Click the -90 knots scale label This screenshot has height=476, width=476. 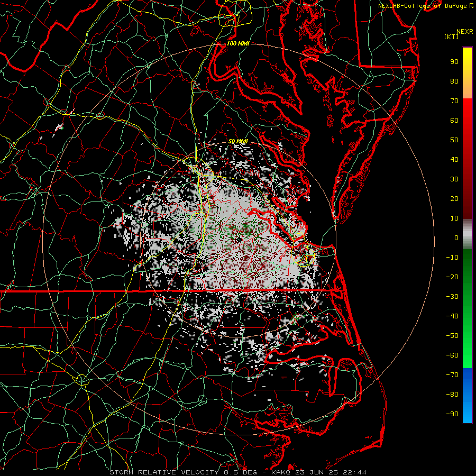[x=452, y=414]
